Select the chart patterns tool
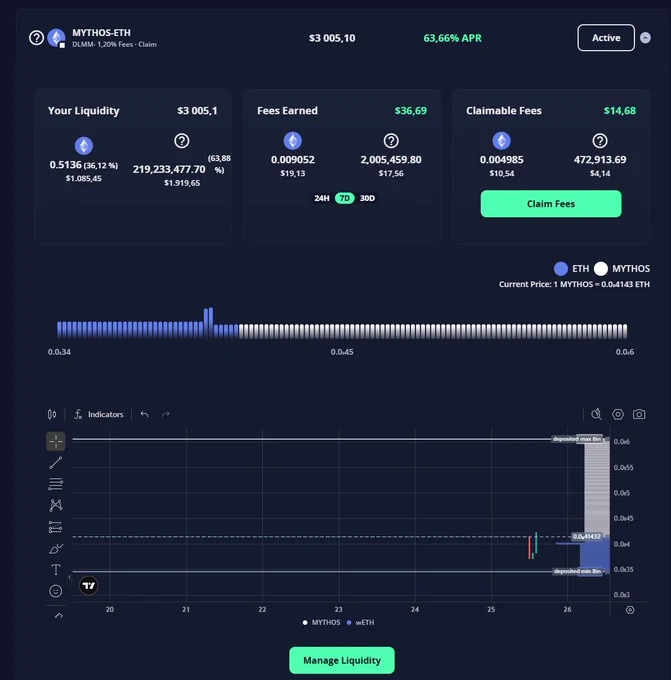Image resolution: width=671 pixels, height=680 pixels. point(56,505)
